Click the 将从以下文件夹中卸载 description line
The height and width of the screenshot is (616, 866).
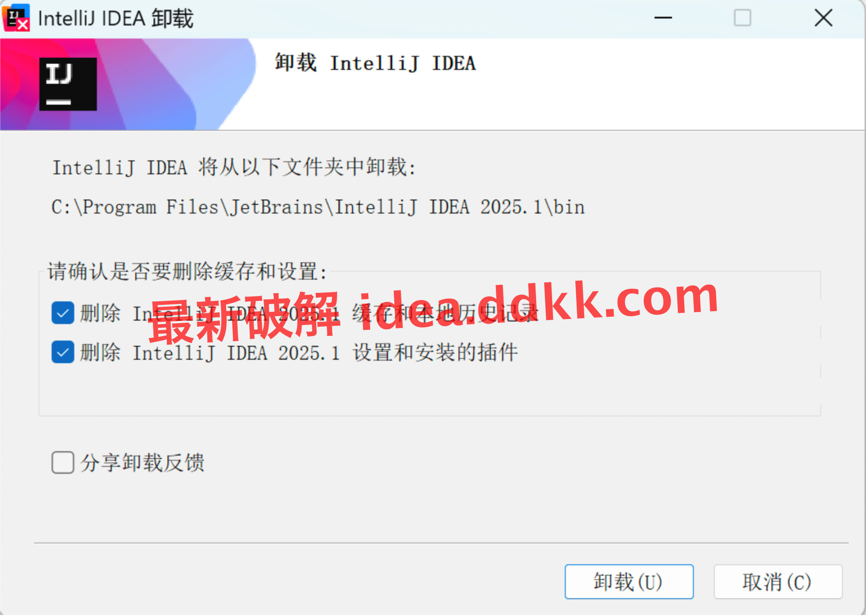(x=234, y=168)
